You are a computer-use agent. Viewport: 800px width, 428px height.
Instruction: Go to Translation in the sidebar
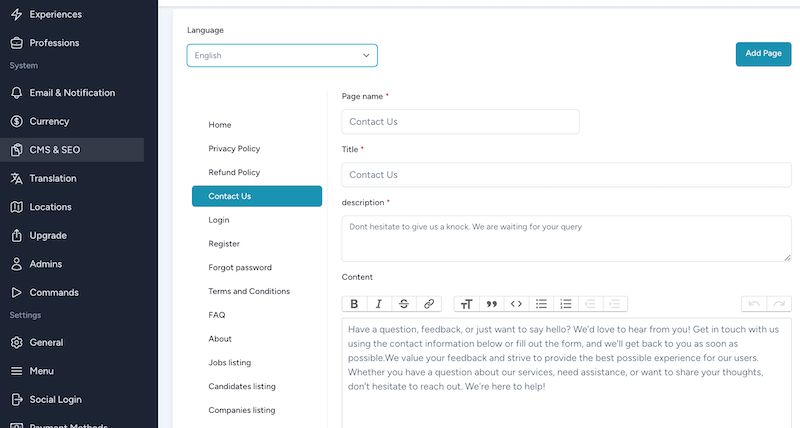click(x=53, y=178)
